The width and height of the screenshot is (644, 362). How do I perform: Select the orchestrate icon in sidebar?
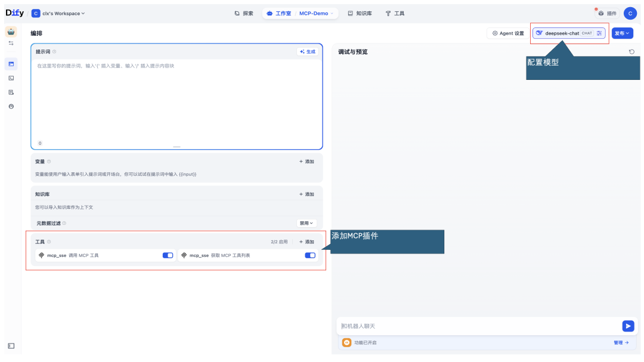pos(11,64)
